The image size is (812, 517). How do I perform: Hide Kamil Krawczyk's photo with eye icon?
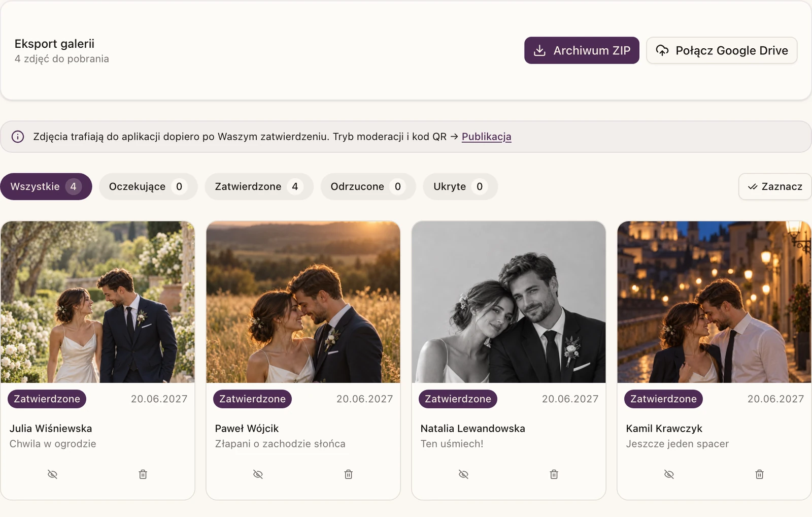(x=669, y=474)
